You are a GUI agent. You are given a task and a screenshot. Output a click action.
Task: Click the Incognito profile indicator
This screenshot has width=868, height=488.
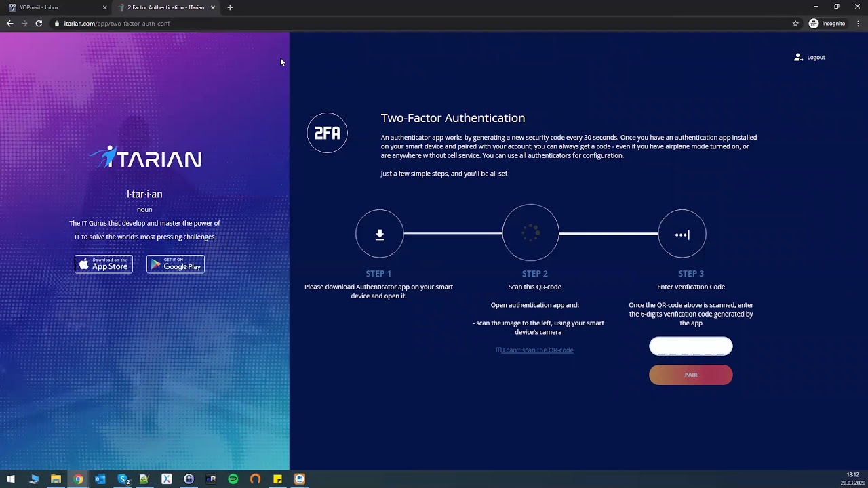[827, 23]
